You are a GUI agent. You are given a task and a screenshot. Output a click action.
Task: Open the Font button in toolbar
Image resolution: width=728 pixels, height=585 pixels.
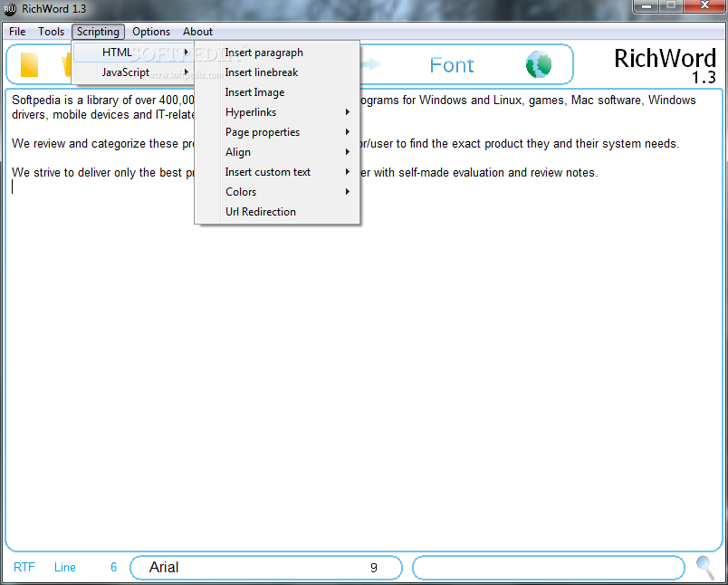point(451,65)
